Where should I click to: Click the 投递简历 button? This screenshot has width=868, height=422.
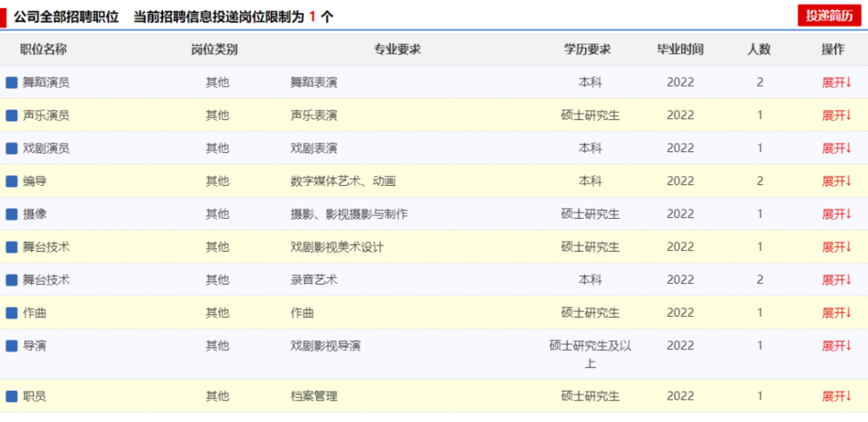829,16
